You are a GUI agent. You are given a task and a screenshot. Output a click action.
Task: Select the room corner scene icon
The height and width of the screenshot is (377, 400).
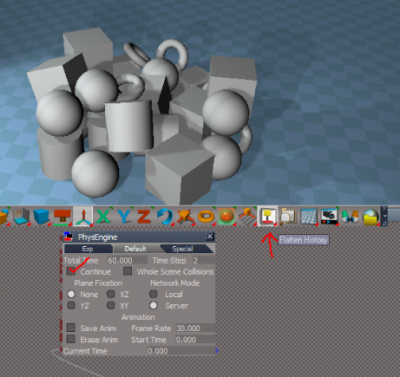pos(21,216)
